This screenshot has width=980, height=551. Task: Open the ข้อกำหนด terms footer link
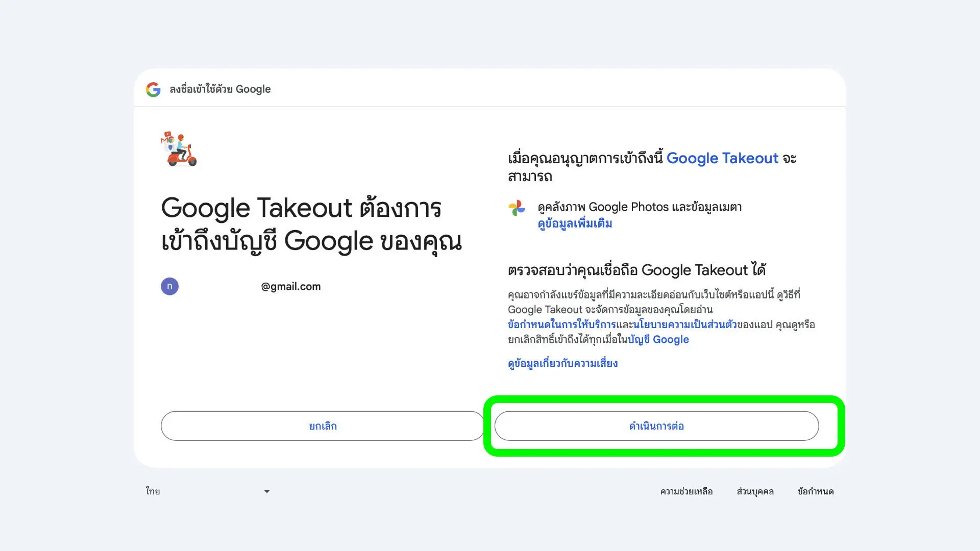coord(815,491)
